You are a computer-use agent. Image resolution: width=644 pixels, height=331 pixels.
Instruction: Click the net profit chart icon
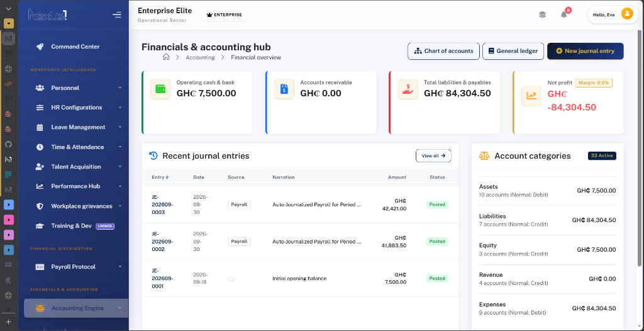531,96
